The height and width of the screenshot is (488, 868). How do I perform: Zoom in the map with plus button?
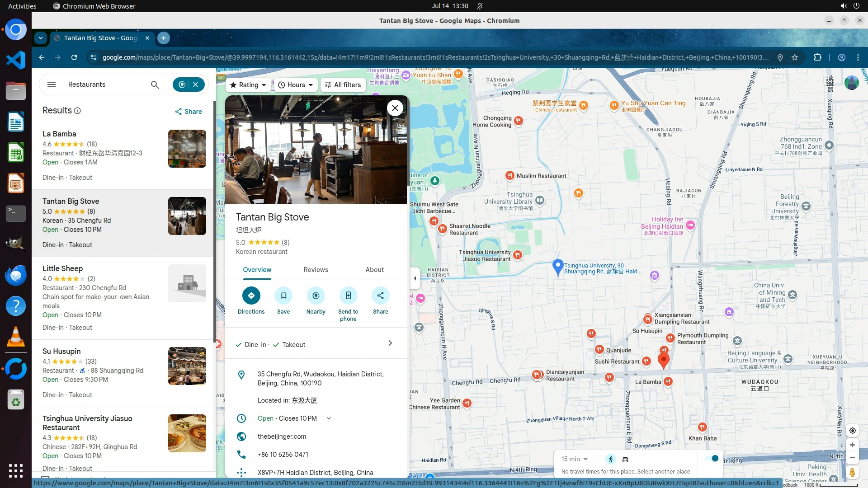(852, 445)
